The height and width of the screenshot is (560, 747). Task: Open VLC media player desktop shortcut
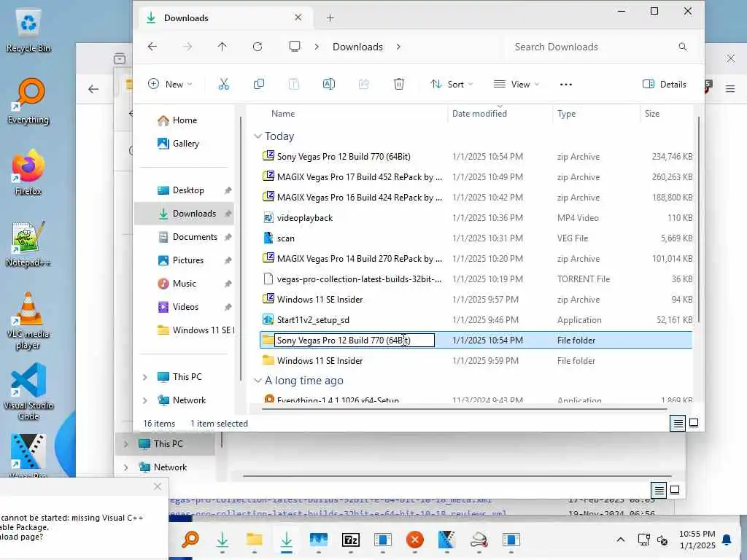pos(28,321)
